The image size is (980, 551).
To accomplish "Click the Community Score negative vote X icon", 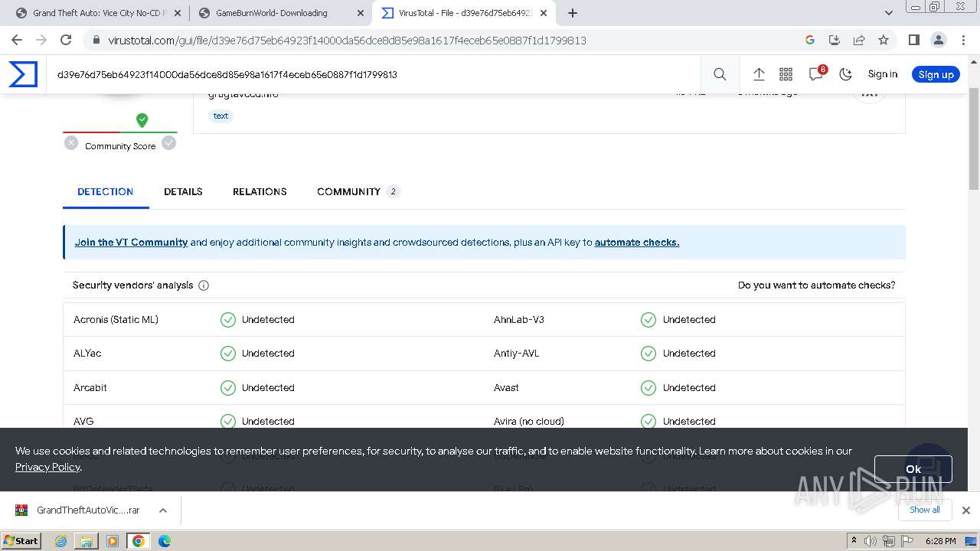I will click(71, 142).
